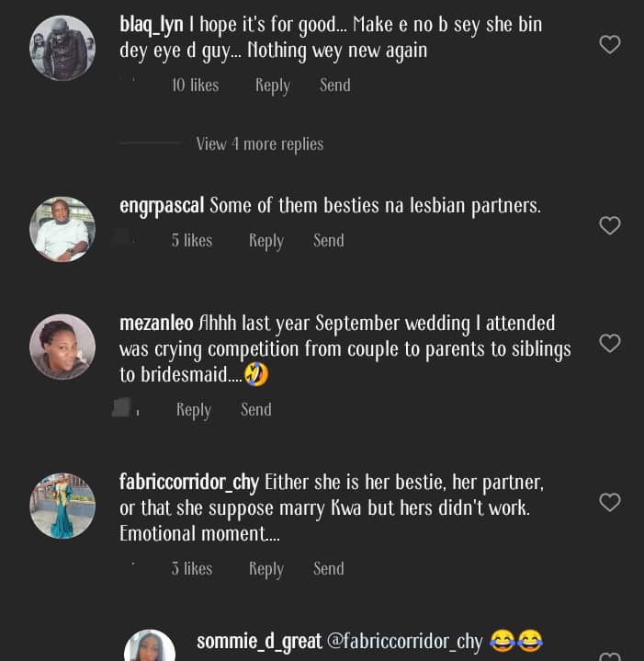This screenshot has height=661, width=644.
Task: Heart mezanleo's wedding comment
Action: [610, 344]
